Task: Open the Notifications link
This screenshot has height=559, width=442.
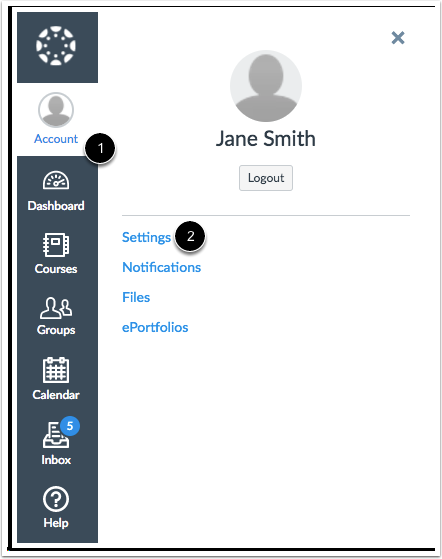Action: (x=161, y=267)
